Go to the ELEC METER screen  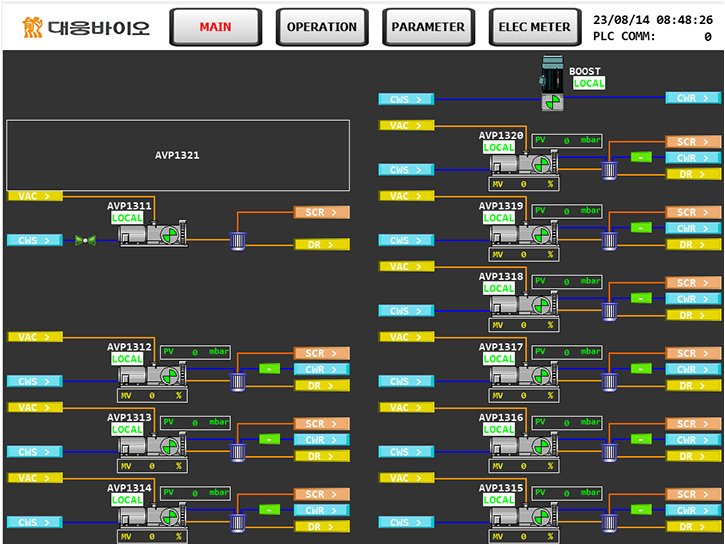[535, 27]
